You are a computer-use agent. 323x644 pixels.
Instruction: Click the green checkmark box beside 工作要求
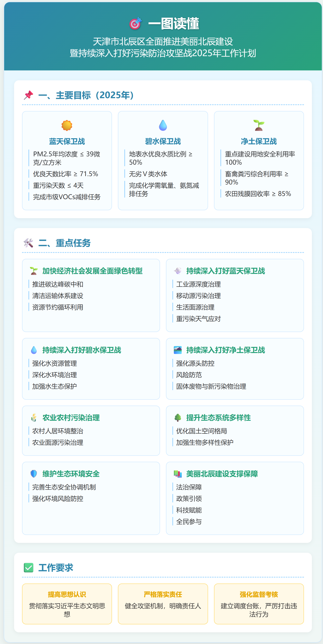(x=29, y=568)
